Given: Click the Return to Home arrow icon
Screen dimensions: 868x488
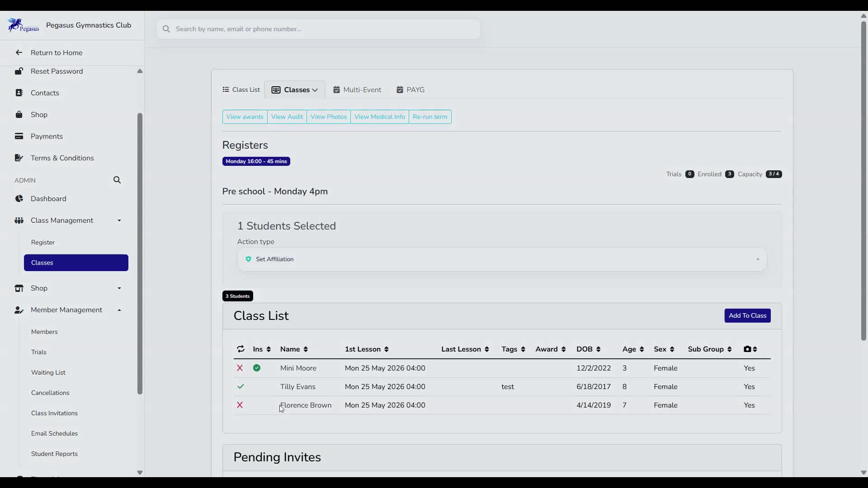Looking at the screenshot, I should click(x=19, y=52).
